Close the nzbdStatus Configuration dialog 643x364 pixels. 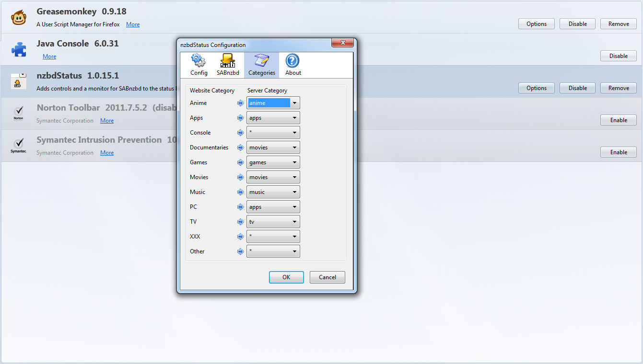pos(342,43)
